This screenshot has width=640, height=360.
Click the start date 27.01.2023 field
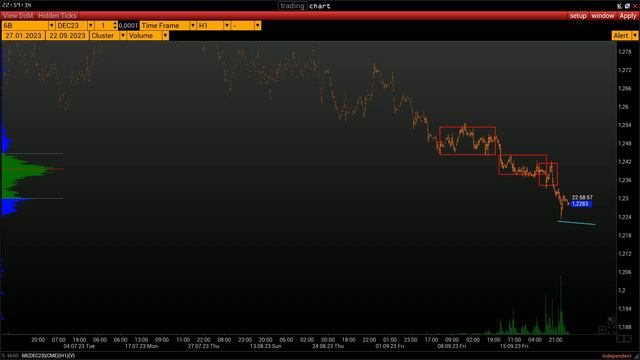pyautogui.click(x=23, y=36)
